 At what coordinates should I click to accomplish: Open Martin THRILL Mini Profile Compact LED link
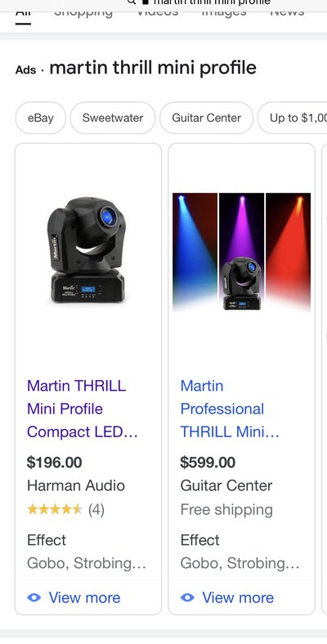(x=83, y=409)
